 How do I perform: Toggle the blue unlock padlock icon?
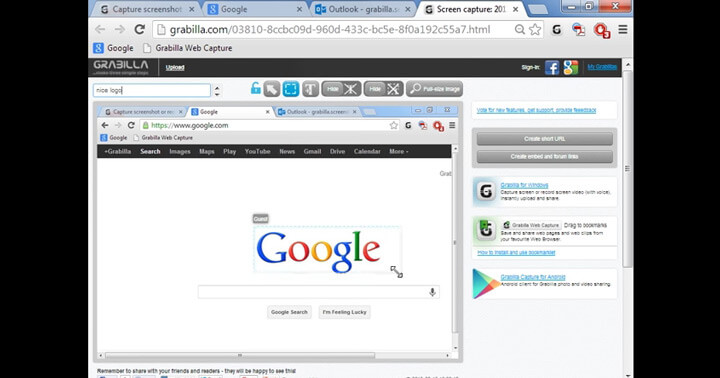[255, 88]
